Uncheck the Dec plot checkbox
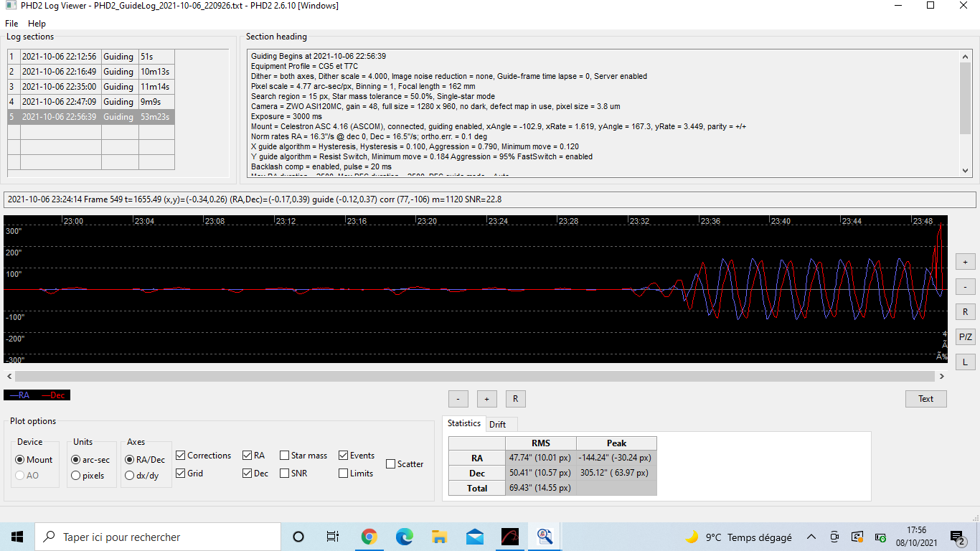The width and height of the screenshot is (980, 551). 255,474
